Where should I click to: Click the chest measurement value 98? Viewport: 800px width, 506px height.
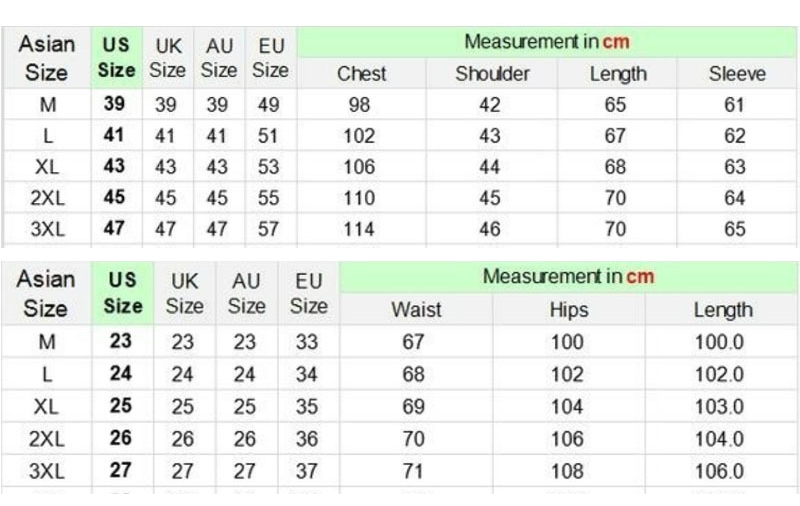(359, 105)
